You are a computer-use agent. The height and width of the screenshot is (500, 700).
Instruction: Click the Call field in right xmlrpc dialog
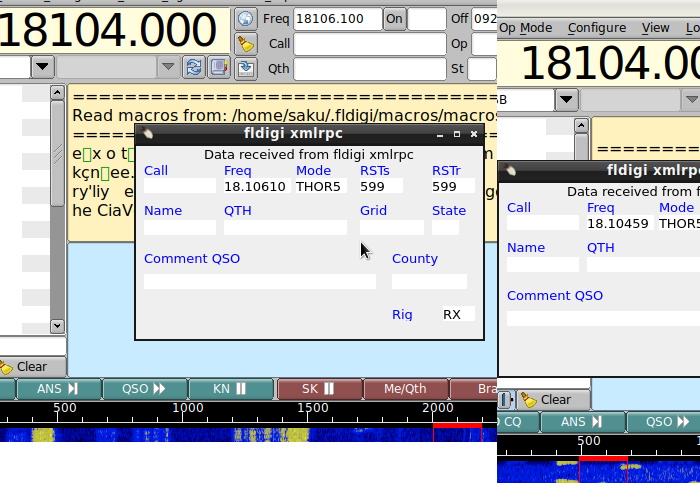coord(543,223)
